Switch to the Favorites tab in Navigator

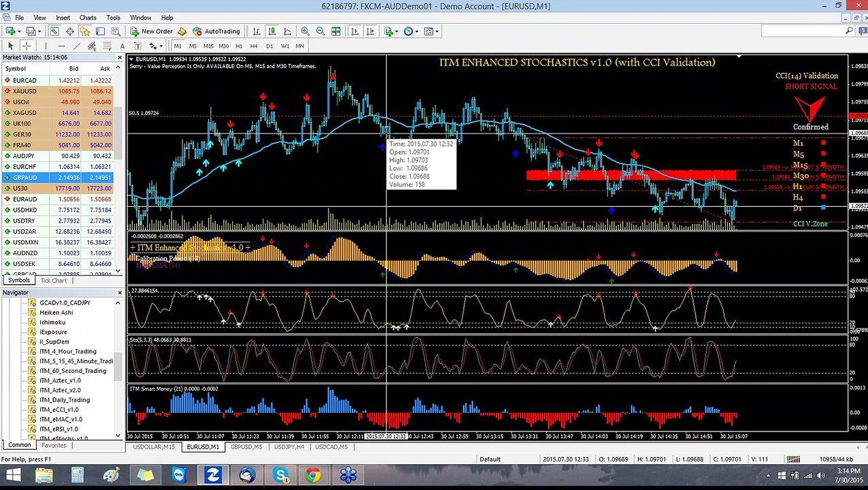(54, 445)
